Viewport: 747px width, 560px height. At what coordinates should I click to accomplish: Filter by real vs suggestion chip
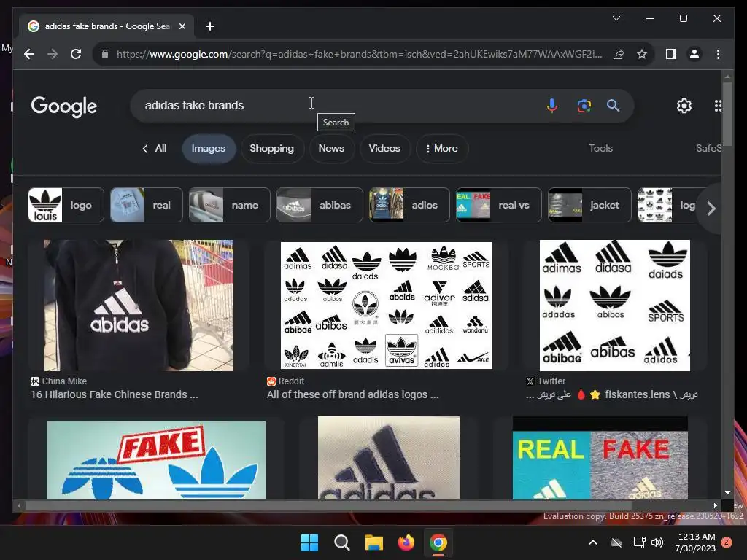tap(499, 205)
